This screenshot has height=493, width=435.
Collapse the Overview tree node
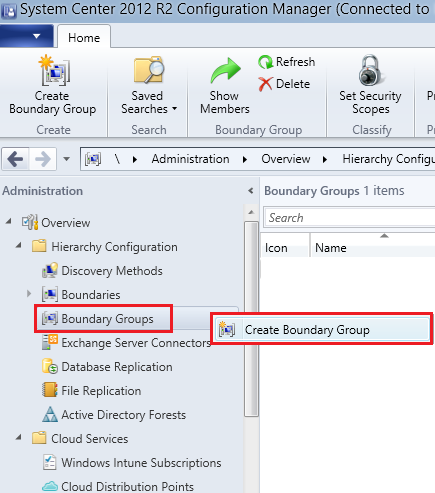click(9, 221)
